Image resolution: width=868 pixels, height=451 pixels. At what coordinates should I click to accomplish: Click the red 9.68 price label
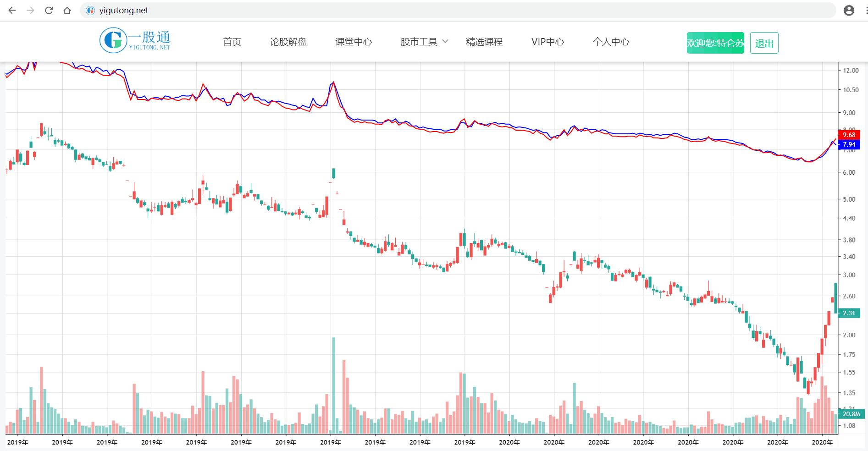pyautogui.click(x=849, y=135)
